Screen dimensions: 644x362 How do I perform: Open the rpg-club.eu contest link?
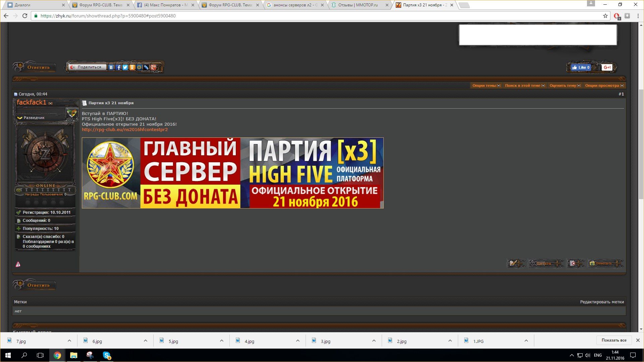pos(124,130)
